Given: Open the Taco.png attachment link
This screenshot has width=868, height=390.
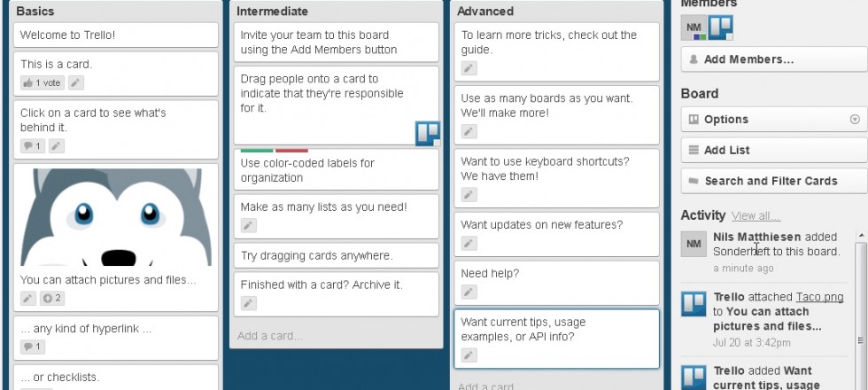Looking at the screenshot, I should (x=820, y=297).
